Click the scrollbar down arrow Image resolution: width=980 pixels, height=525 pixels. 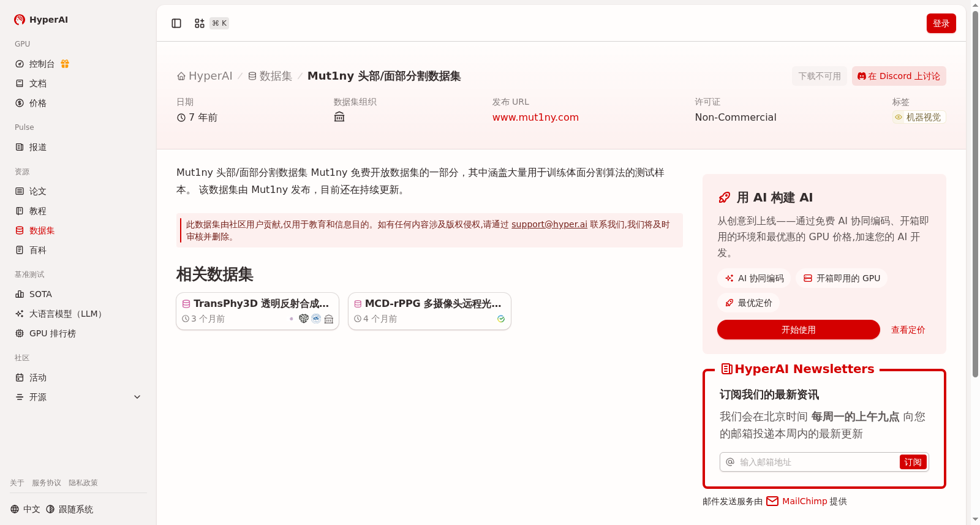coord(975,519)
